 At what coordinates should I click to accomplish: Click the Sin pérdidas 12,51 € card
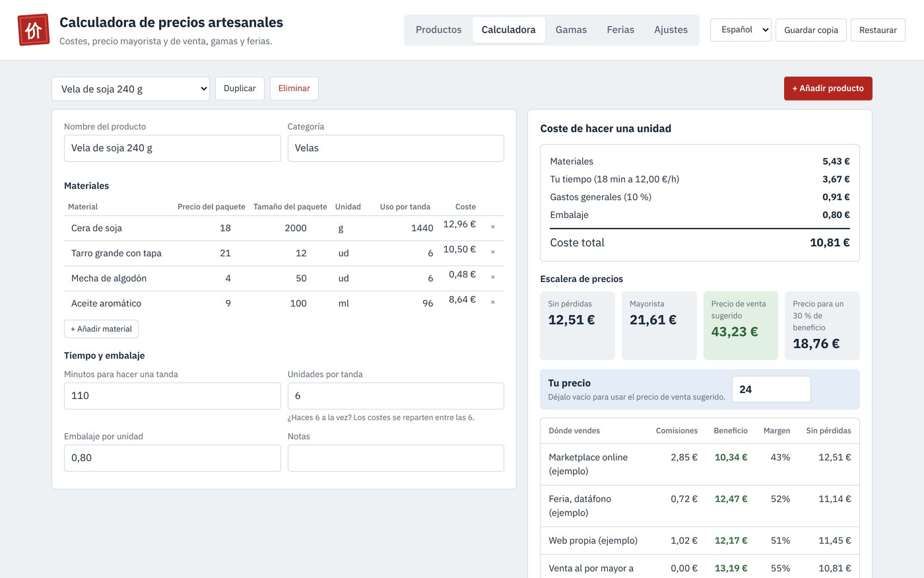click(x=577, y=326)
